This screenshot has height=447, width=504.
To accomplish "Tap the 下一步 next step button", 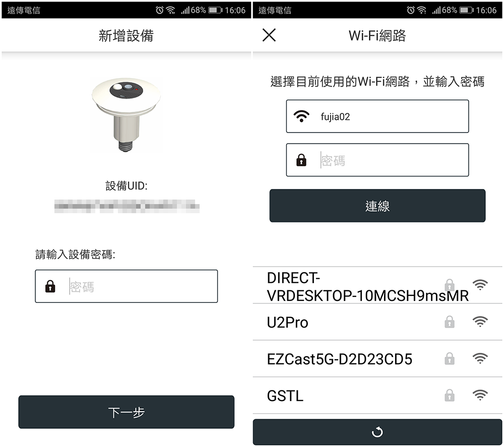I will pos(127,412).
